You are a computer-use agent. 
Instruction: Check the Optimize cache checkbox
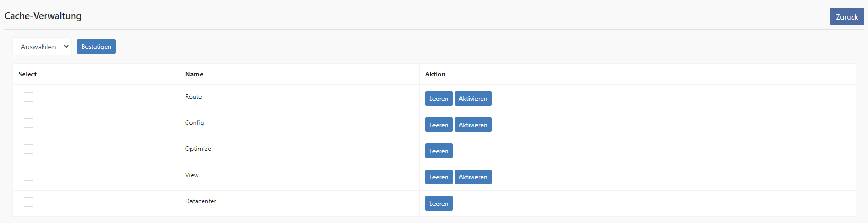pyautogui.click(x=29, y=149)
